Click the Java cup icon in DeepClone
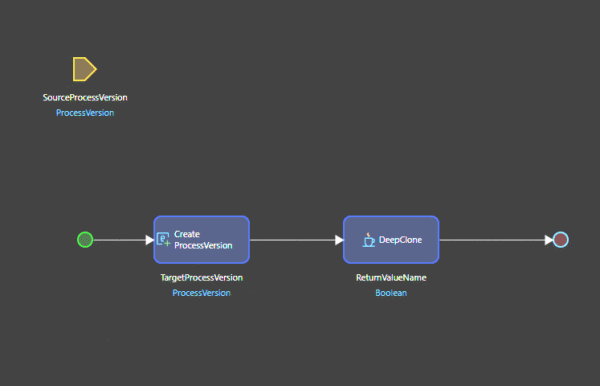Image resolution: width=600 pixels, height=386 pixels. (x=368, y=240)
